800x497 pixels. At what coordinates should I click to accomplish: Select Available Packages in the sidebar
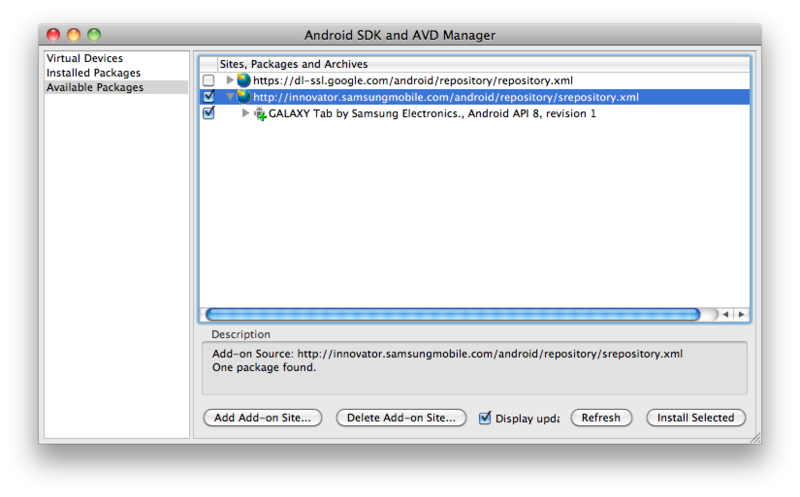[116, 87]
